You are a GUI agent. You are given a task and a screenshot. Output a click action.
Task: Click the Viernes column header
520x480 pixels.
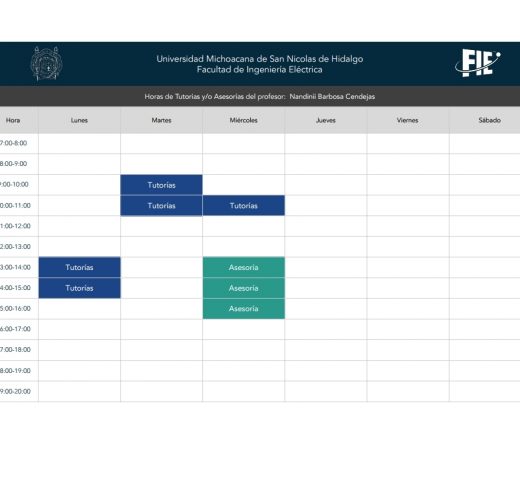(408, 120)
